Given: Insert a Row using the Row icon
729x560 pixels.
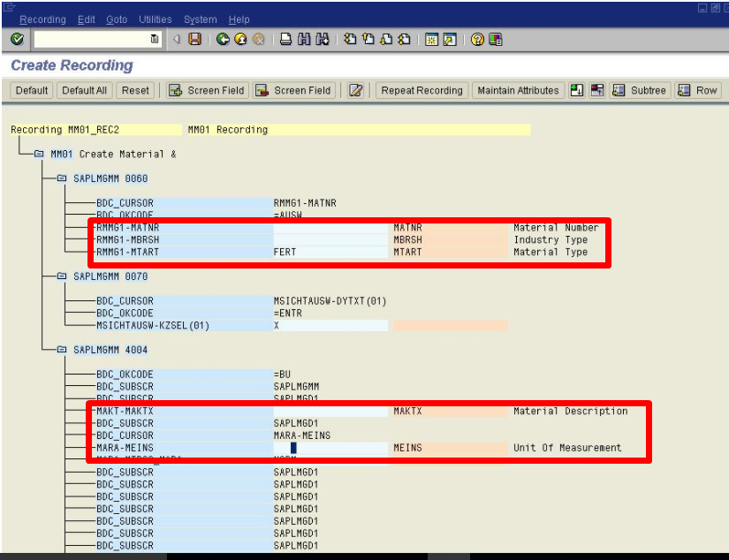Looking at the screenshot, I should (x=697, y=89).
